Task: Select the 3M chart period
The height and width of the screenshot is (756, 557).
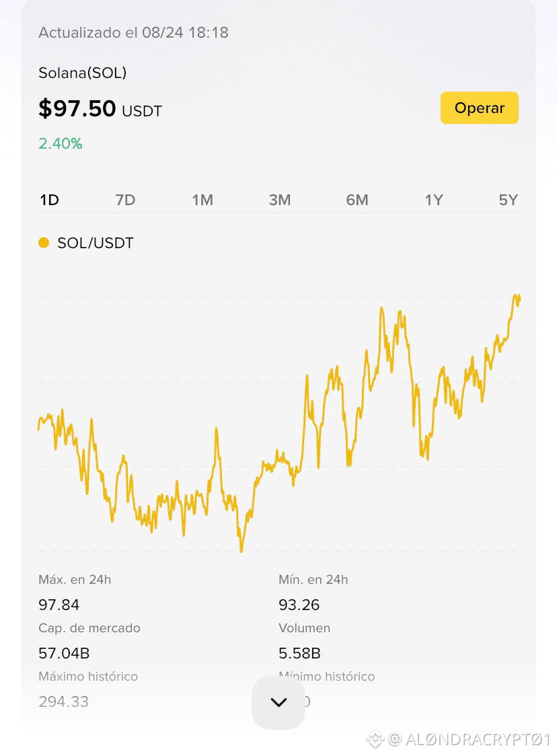Action: coord(280,200)
